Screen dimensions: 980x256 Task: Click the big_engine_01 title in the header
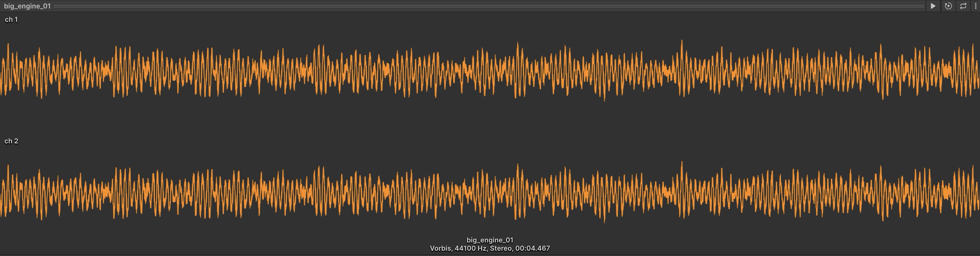coord(27,6)
